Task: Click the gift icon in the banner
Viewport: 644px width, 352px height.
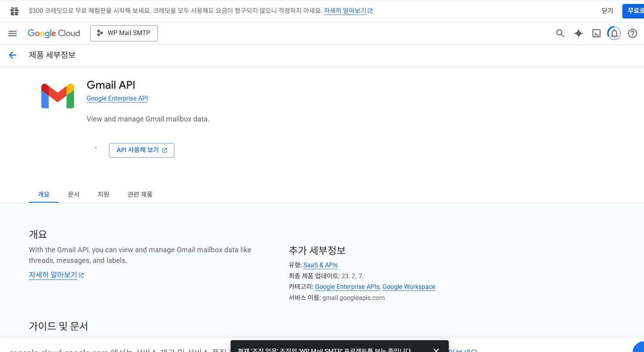Action: 15,11
